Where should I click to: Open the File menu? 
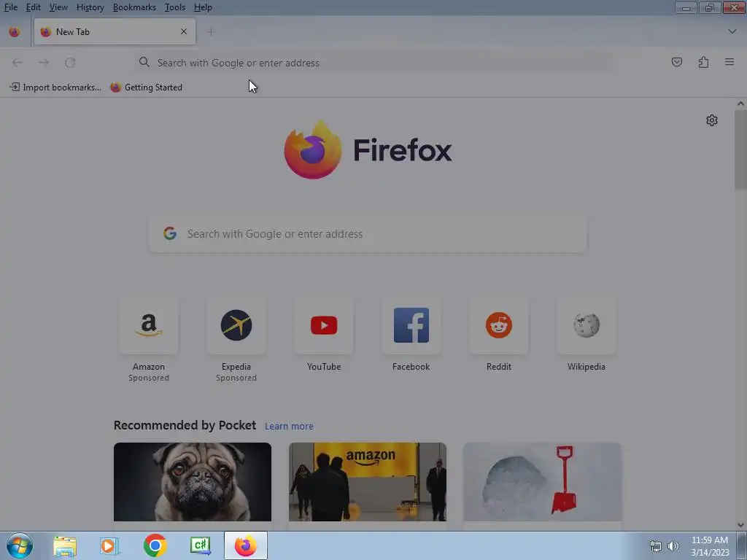10,7
